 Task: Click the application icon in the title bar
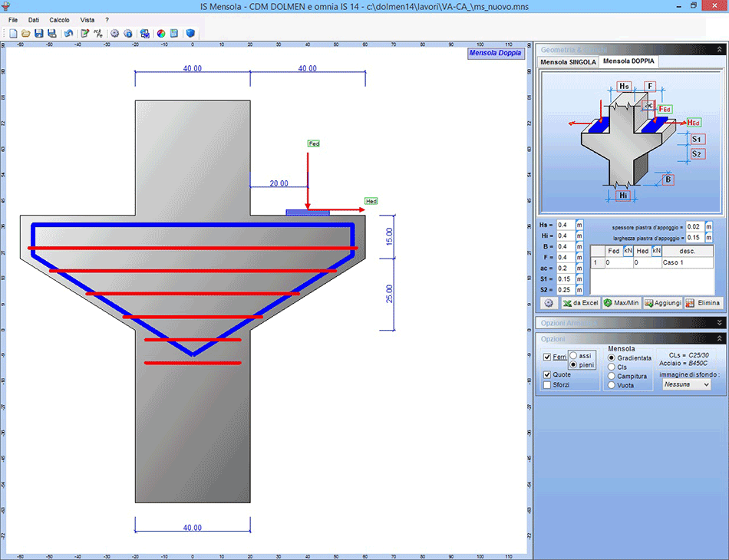pyautogui.click(x=6, y=6)
